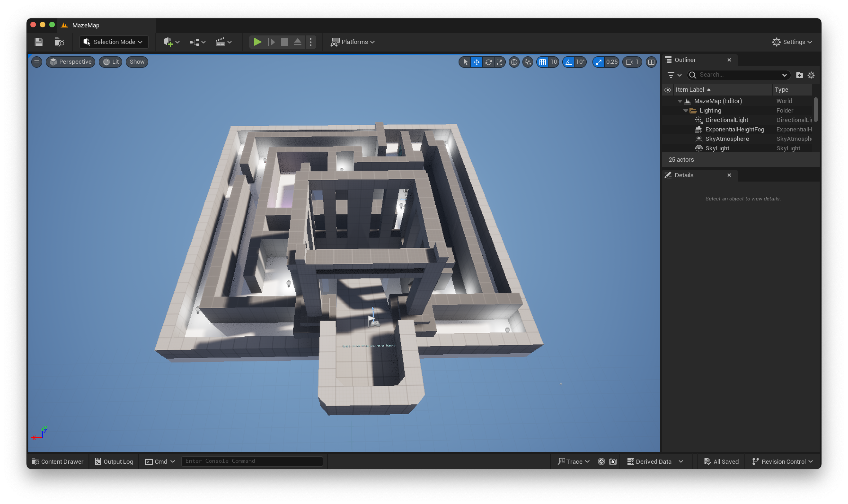Toggle scale snapping button
The height and width of the screenshot is (504, 848).
599,62
